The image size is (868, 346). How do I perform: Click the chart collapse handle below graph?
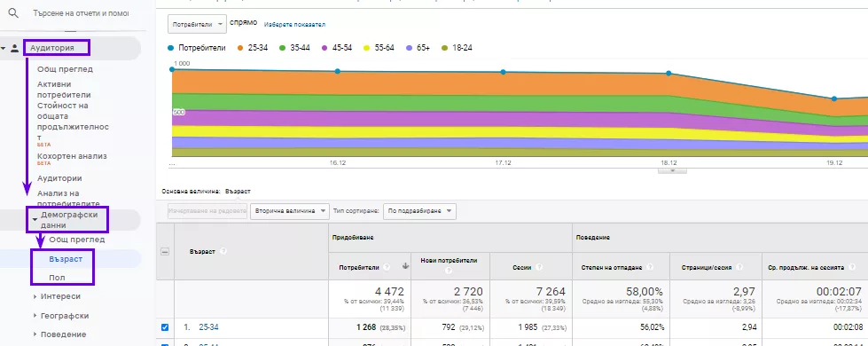672,171
